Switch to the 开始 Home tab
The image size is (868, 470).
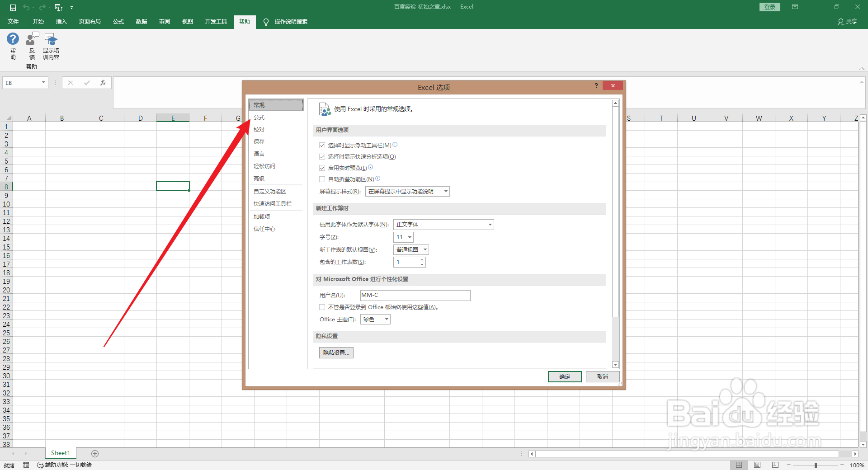click(38, 22)
